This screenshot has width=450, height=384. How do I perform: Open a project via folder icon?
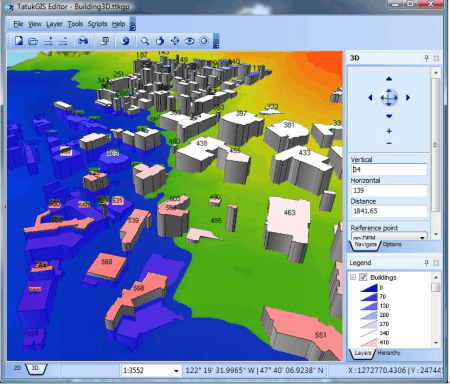click(33, 41)
